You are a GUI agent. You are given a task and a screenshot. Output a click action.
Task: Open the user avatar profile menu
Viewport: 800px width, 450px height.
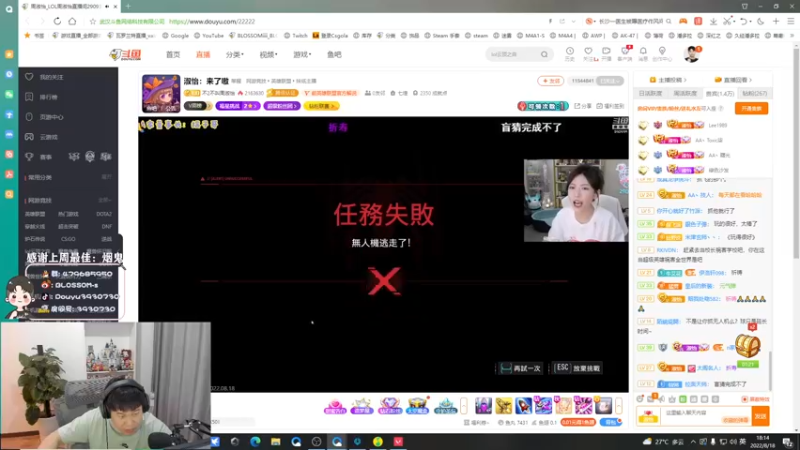(691, 54)
